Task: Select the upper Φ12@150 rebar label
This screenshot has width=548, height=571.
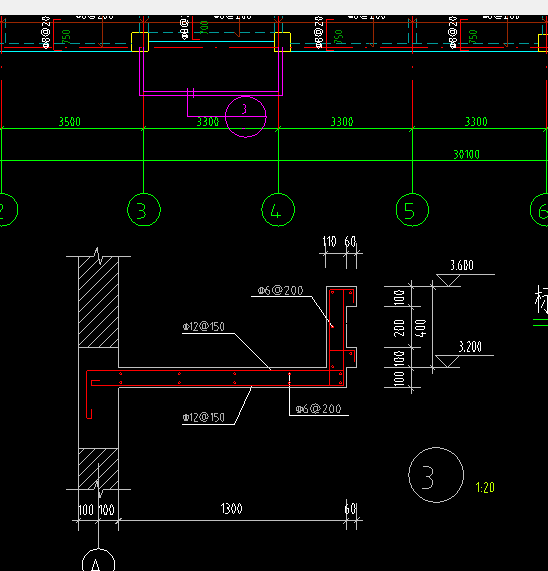Action: point(204,327)
